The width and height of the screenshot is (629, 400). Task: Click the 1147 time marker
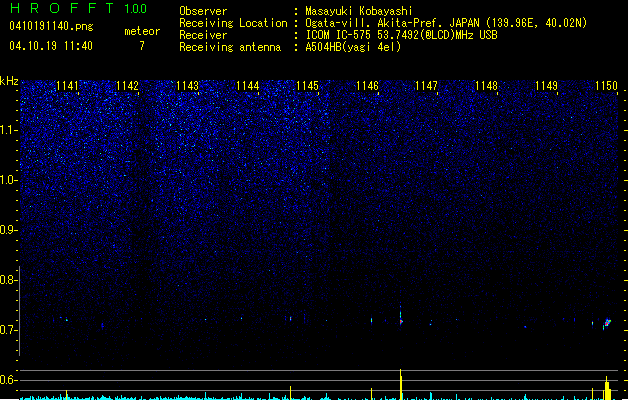[426, 86]
